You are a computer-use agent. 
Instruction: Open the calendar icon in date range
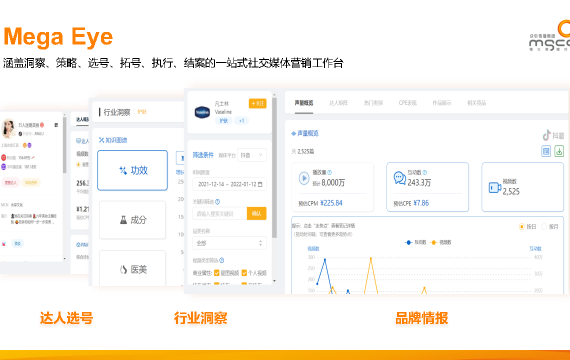(x=260, y=184)
